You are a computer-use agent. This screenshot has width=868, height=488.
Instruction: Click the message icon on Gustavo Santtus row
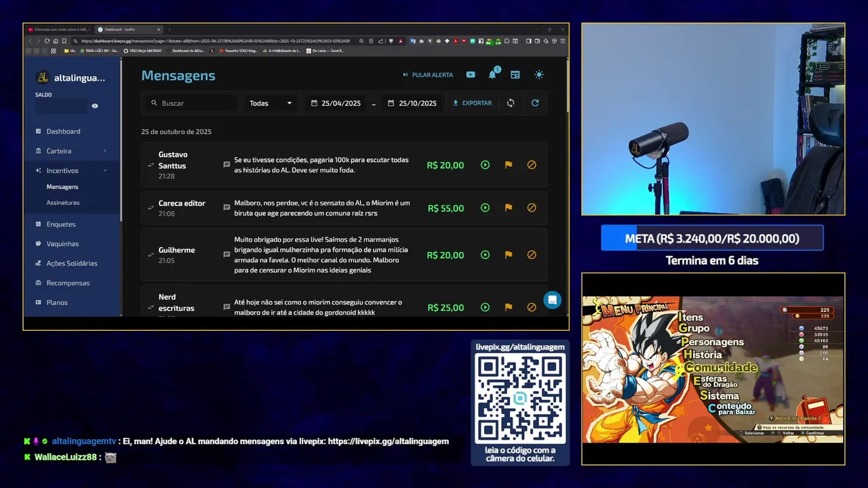click(226, 165)
